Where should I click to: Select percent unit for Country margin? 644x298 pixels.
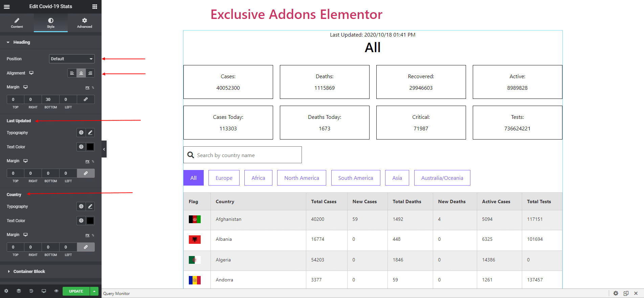pyautogui.click(x=93, y=235)
